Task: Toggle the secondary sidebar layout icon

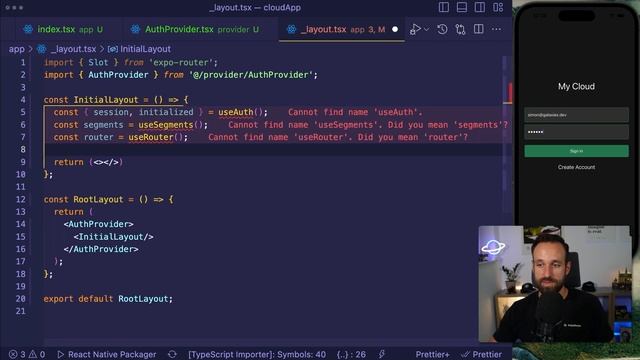Action: 480,7
